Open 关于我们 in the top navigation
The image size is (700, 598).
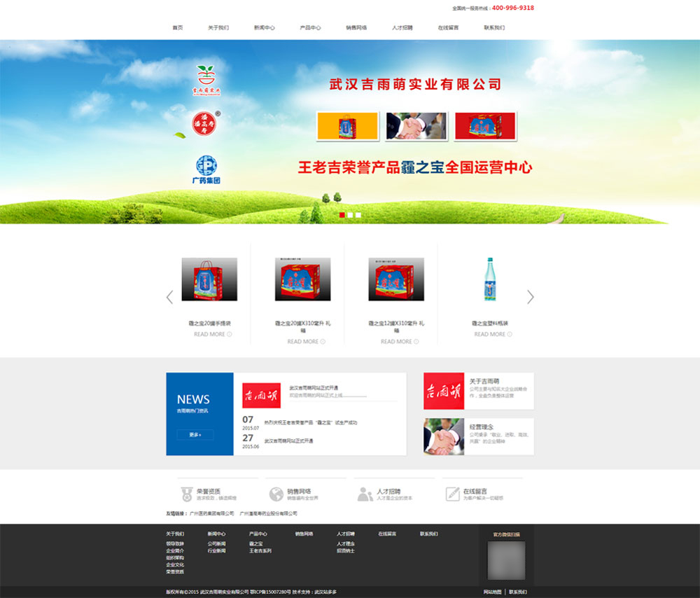[x=218, y=28]
